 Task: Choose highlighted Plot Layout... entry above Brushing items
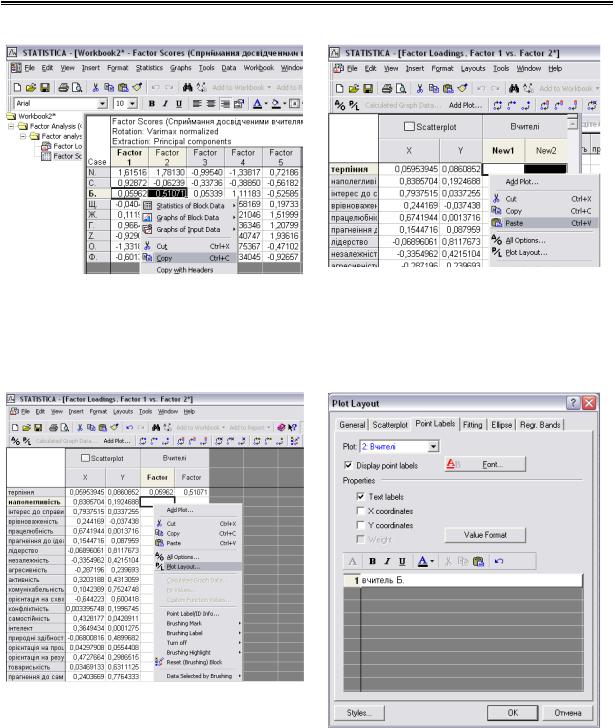point(199,566)
